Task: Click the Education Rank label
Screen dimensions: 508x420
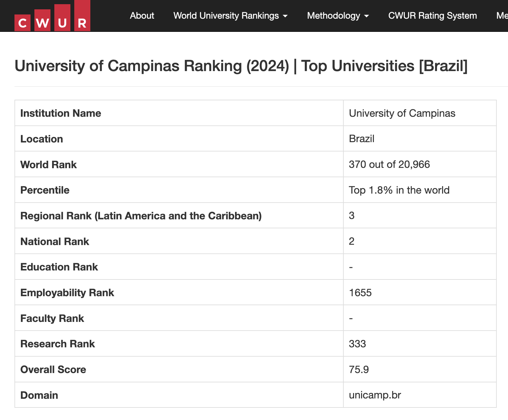Action: point(59,267)
